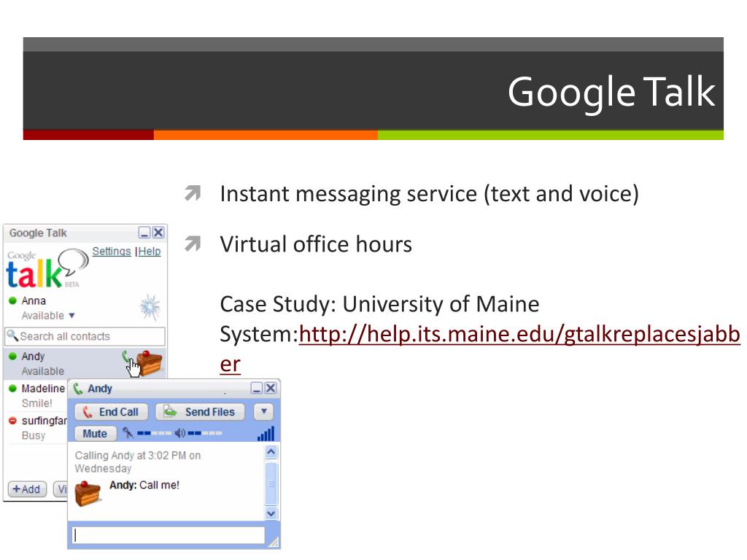Click the Google Talk slide title
This screenshot has height=560, width=747.
(x=611, y=93)
